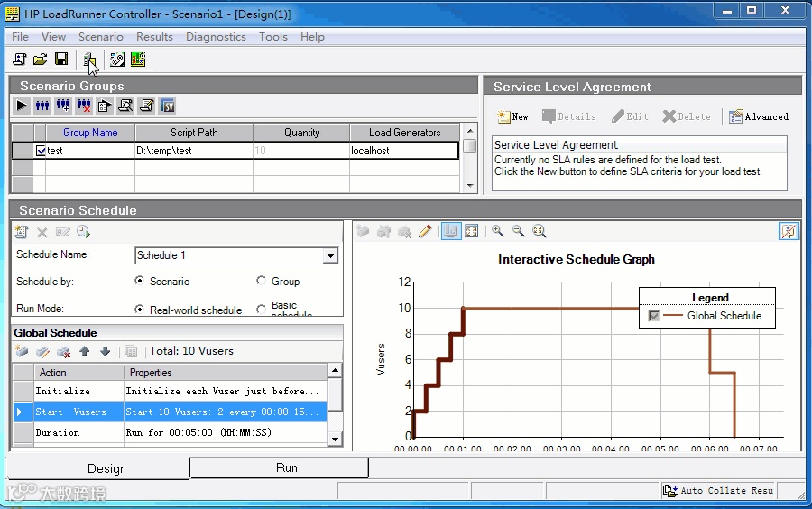The height and width of the screenshot is (509, 812).
Task: Open a scenario with the folder icon
Action: 41,60
